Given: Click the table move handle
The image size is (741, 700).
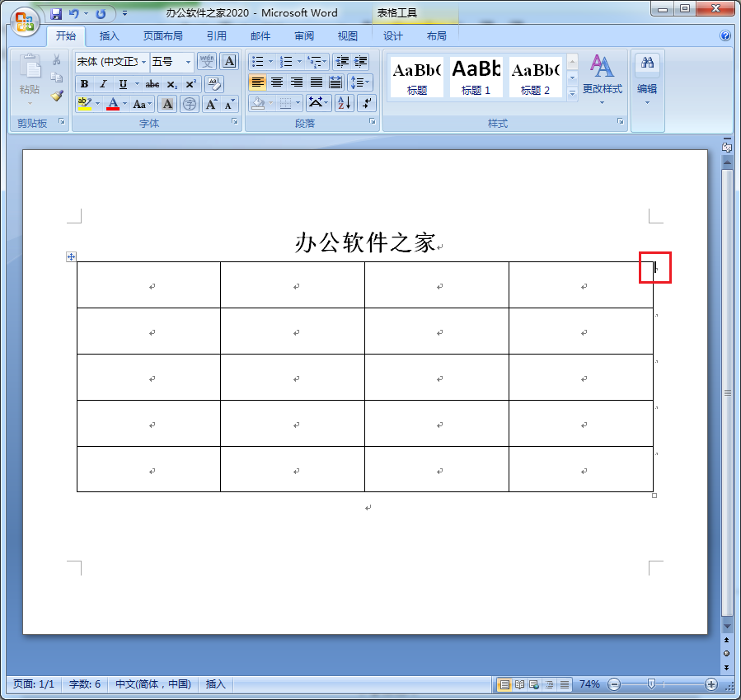Looking at the screenshot, I should coord(71,256).
